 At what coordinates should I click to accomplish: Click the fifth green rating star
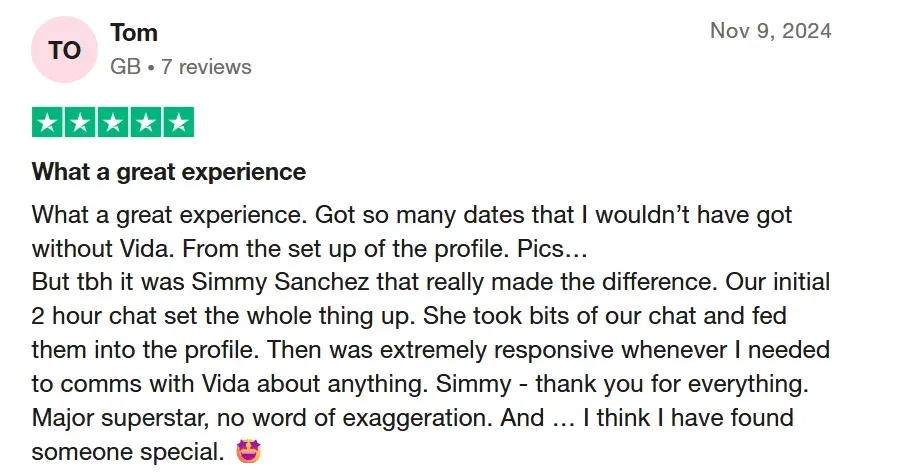point(177,123)
